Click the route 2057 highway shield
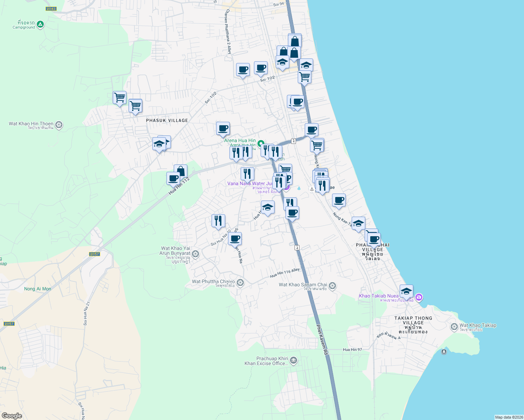Viewport: 524px width, 420px height. 94,254
